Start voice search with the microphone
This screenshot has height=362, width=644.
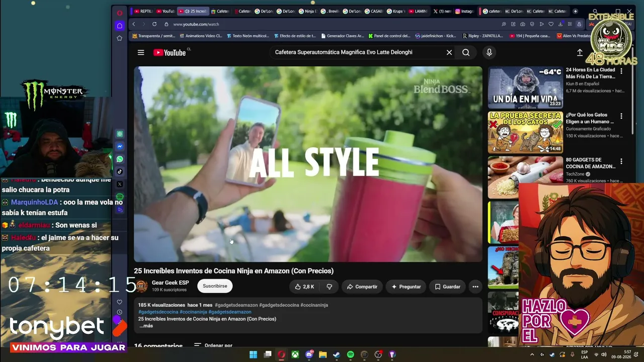[x=489, y=52]
